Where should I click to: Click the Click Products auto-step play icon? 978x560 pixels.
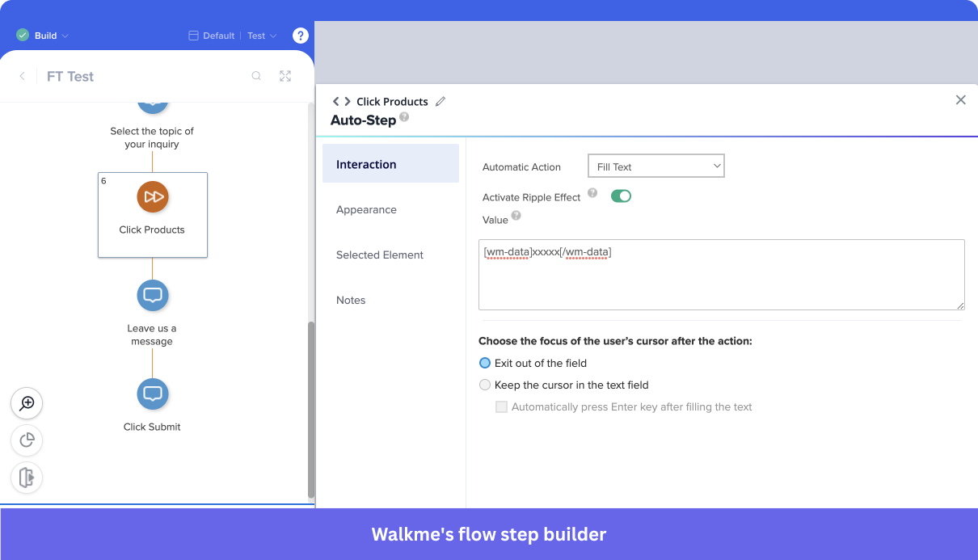152,196
